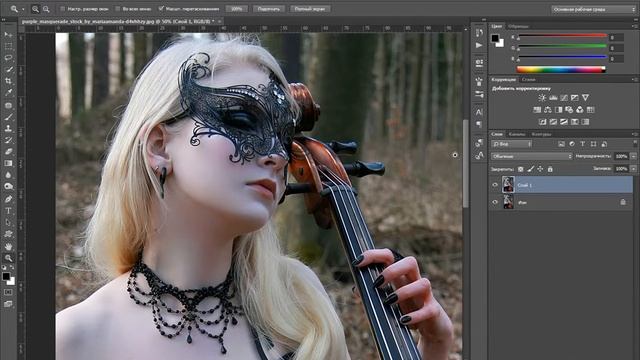This screenshot has height=360, width=640.
Task: Select the Eyedropper tool
Action: pyautogui.click(x=8, y=93)
